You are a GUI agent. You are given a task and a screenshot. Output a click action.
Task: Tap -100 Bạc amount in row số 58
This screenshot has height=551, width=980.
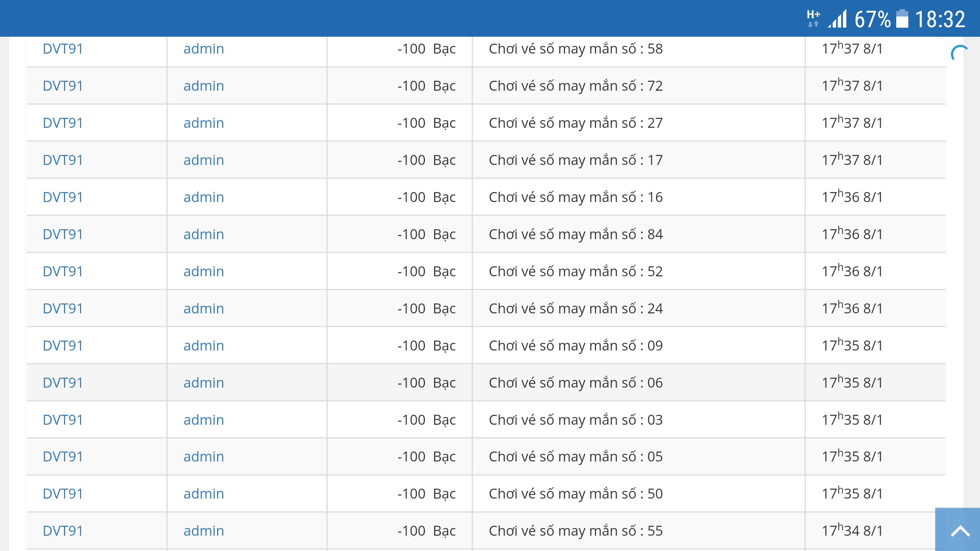tap(426, 49)
